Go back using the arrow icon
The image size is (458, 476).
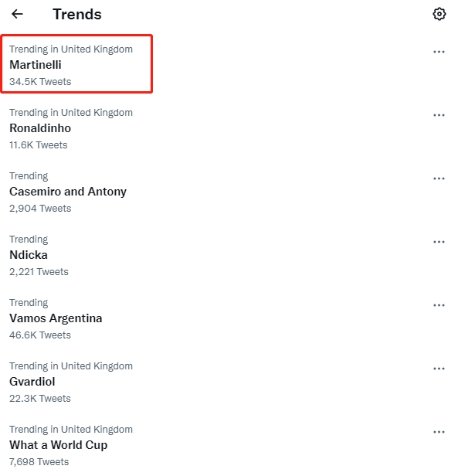(17, 14)
